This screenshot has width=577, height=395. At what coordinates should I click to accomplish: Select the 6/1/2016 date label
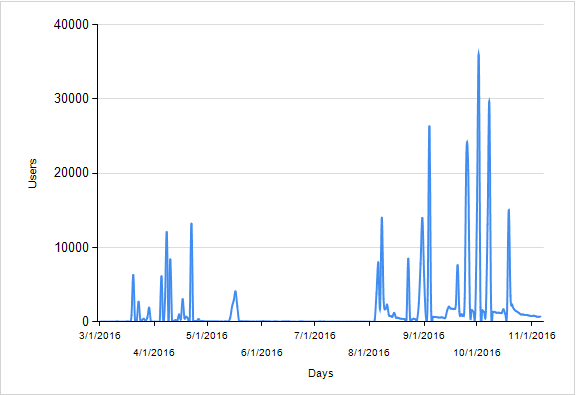tap(262, 353)
